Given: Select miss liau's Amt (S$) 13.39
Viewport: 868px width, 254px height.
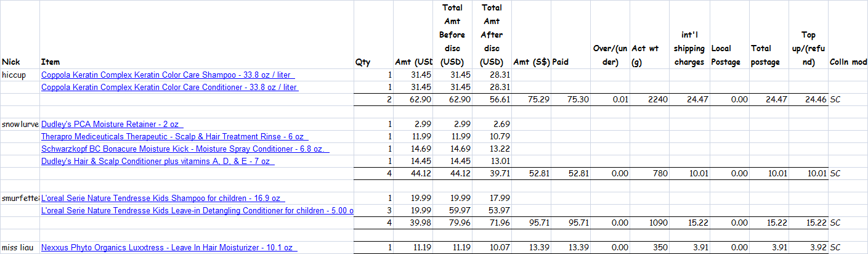Looking at the screenshot, I should point(531,247).
